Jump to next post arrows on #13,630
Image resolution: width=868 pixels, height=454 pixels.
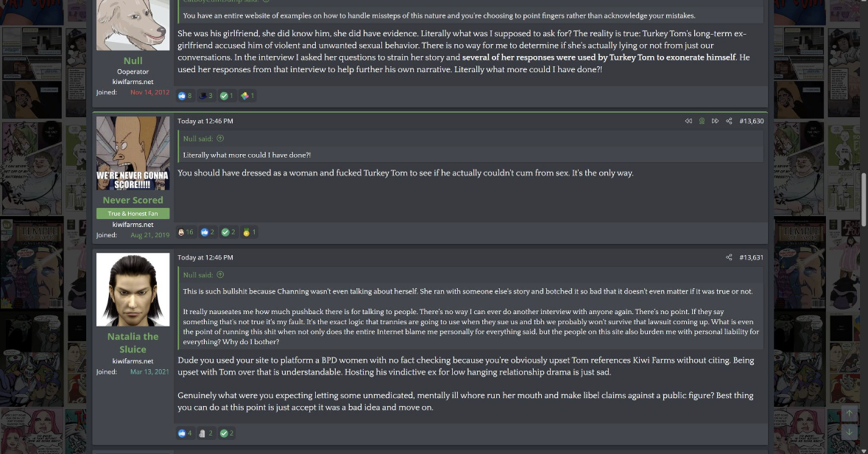point(715,121)
